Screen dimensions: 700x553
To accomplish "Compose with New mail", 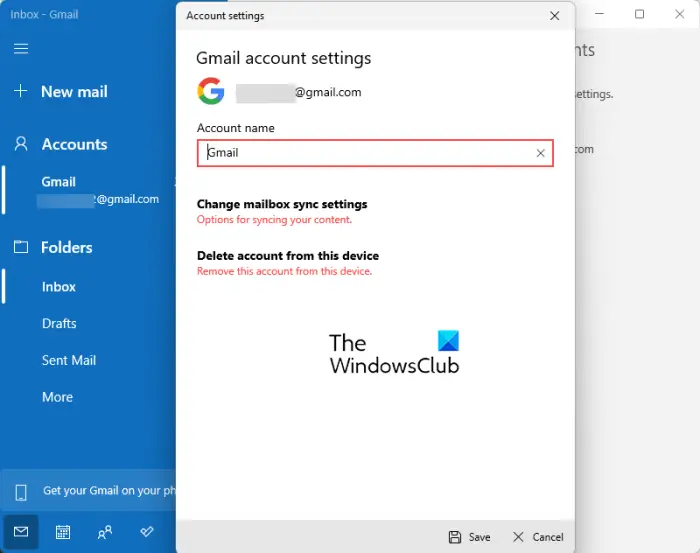I will (74, 91).
